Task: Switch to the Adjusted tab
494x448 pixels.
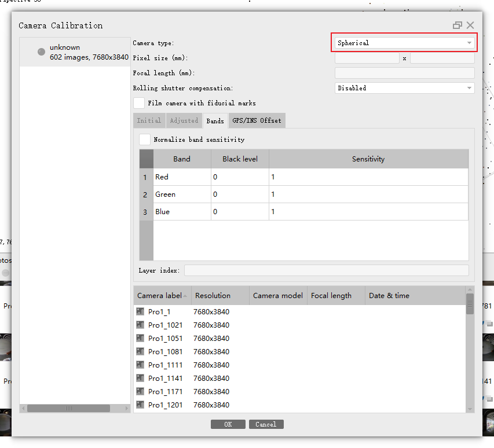Action: coord(184,120)
